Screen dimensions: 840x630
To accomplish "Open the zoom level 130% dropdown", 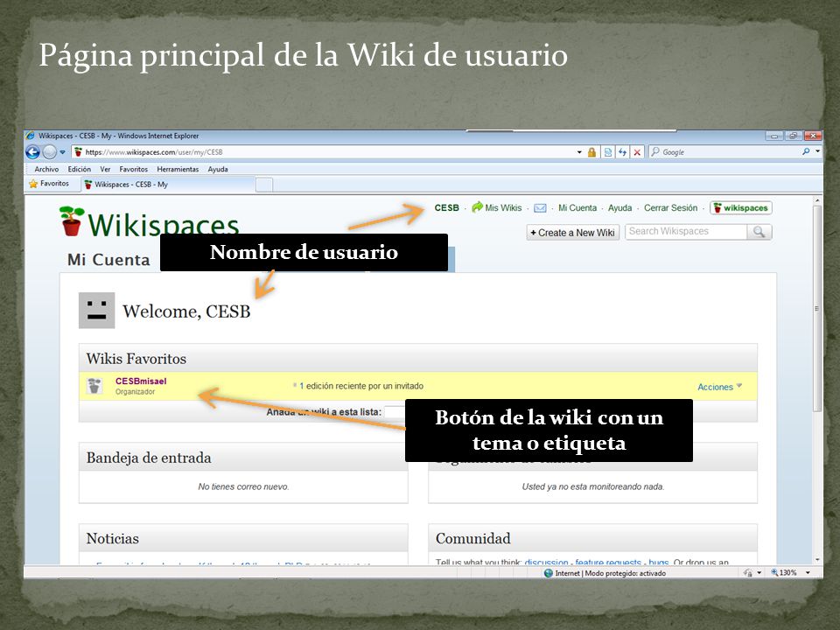I will (808, 572).
